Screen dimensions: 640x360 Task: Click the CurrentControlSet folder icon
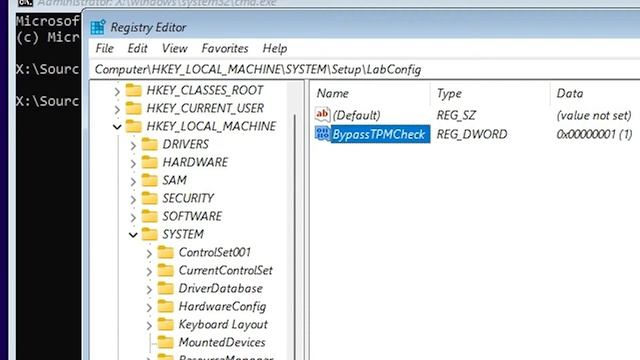(x=165, y=270)
